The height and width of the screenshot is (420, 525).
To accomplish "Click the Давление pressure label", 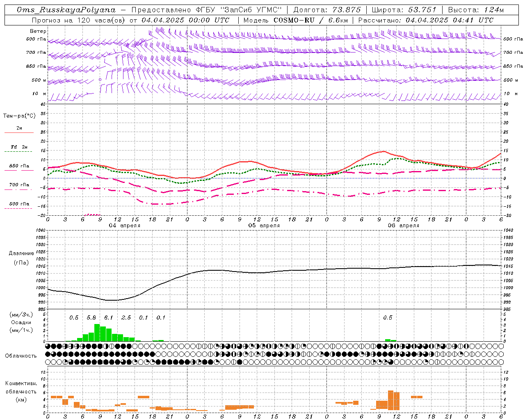I will click(21, 253).
